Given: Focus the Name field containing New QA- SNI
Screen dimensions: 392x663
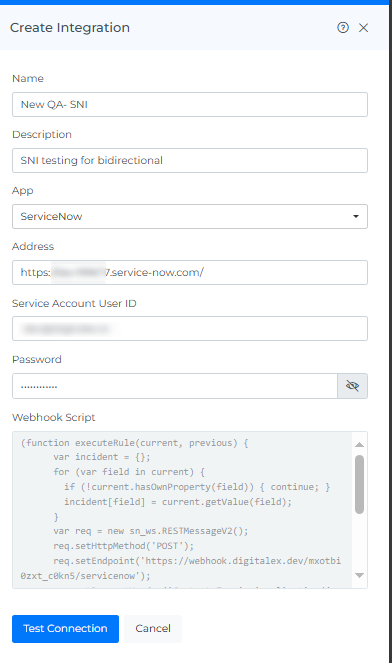Looking at the screenshot, I should click(189, 104).
